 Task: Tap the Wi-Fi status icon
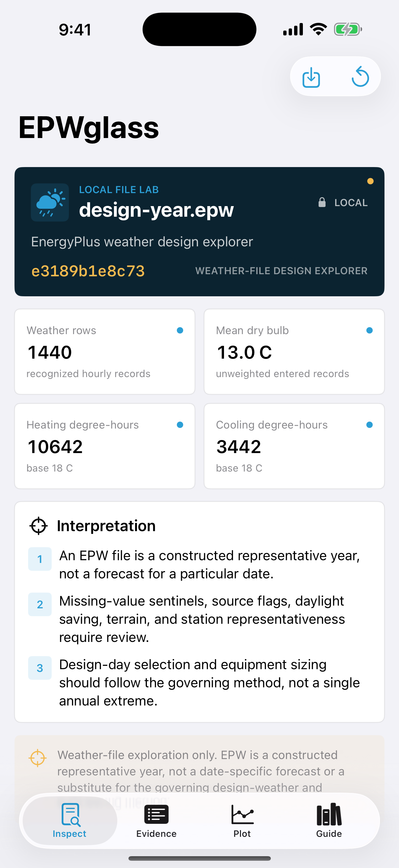click(x=318, y=29)
